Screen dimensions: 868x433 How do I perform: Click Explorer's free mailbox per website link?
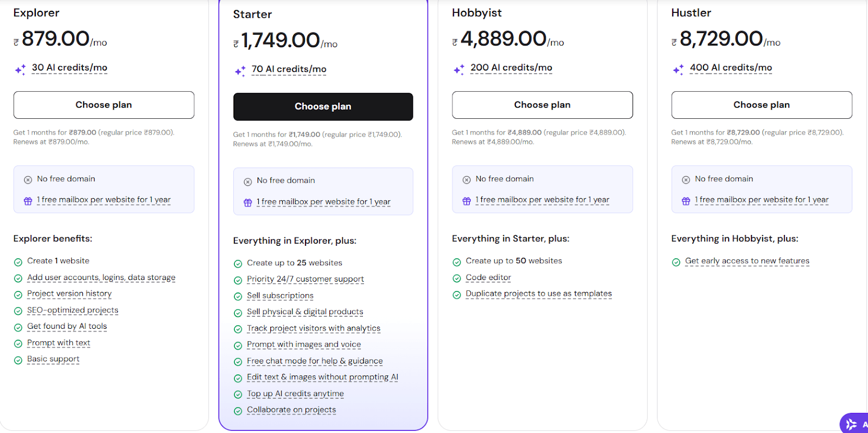pos(104,200)
